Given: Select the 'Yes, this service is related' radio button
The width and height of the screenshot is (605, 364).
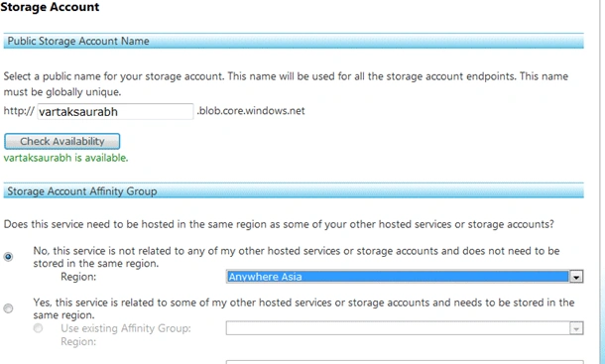Looking at the screenshot, I should coord(8,308).
